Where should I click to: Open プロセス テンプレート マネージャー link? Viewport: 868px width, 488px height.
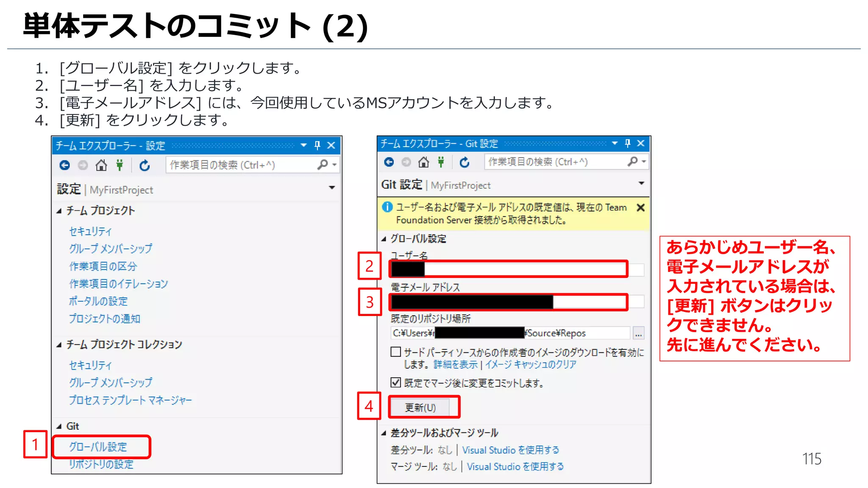[131, 400]
